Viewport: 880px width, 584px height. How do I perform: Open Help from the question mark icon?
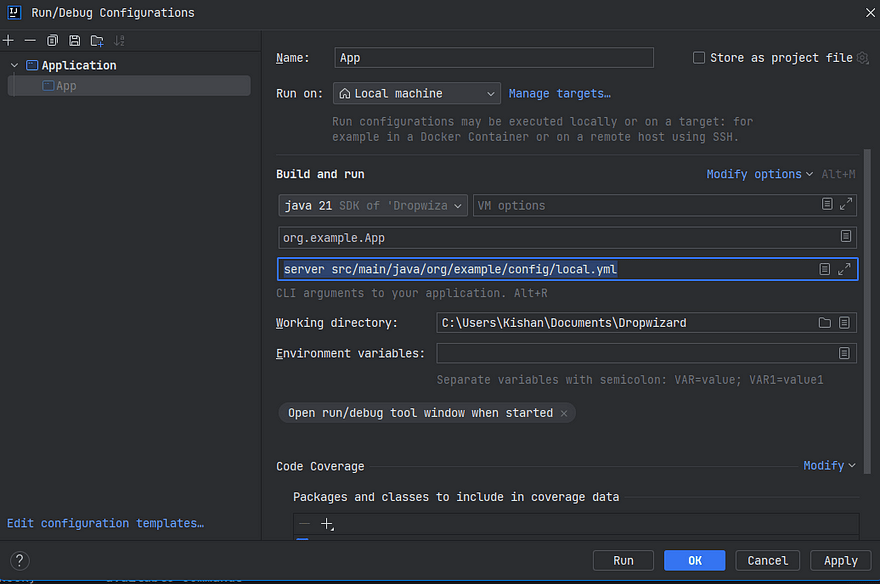18,560
